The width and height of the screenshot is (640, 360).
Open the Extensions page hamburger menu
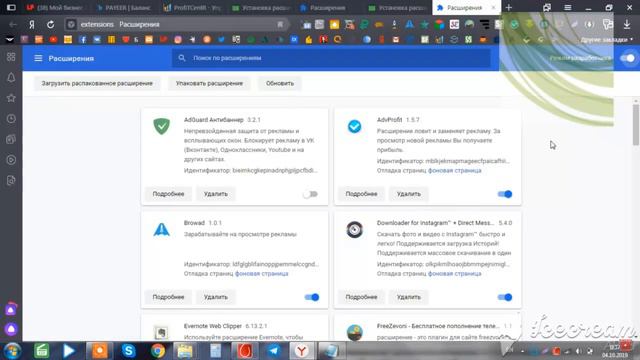[x=38, y=58]
